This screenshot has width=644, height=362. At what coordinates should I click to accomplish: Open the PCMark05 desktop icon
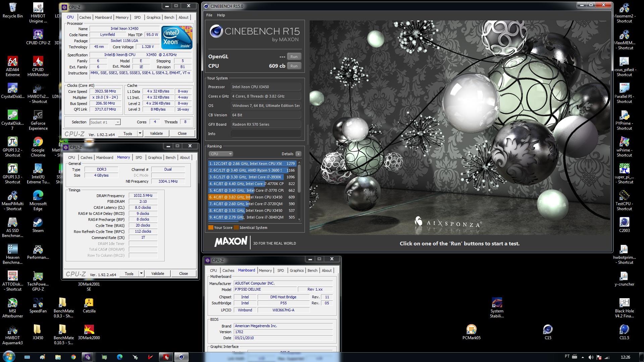[471, 332]
